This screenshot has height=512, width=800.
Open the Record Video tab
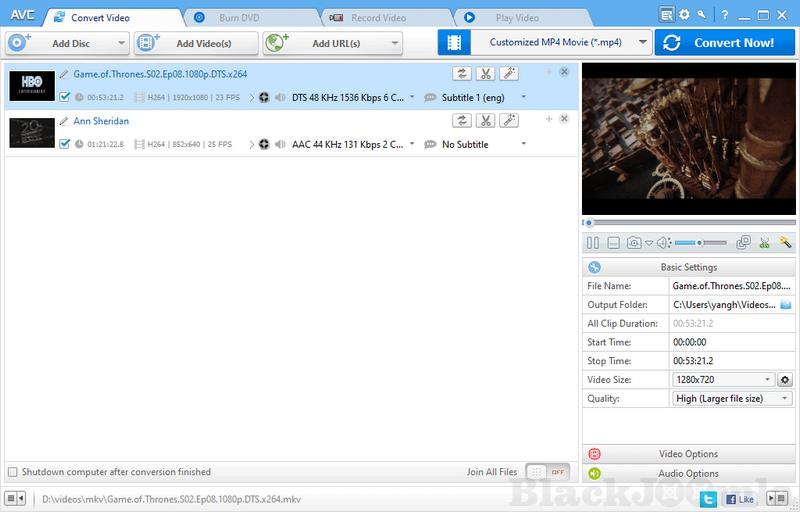(x=380, y=17)
